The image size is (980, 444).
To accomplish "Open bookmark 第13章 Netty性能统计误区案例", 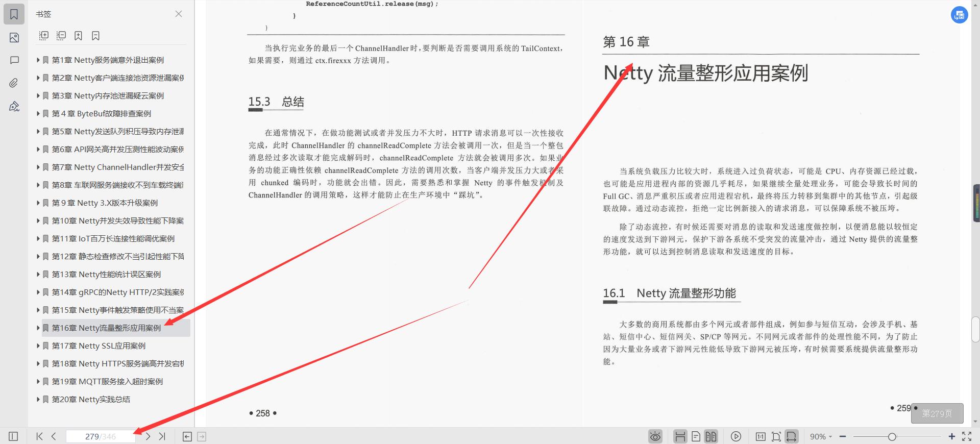I will [x=106, y=274].
